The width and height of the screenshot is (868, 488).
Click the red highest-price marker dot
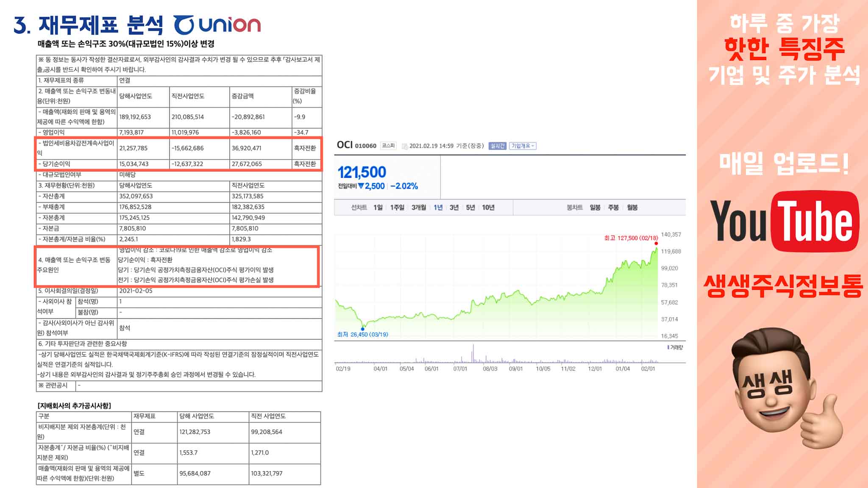click(656, 244)
